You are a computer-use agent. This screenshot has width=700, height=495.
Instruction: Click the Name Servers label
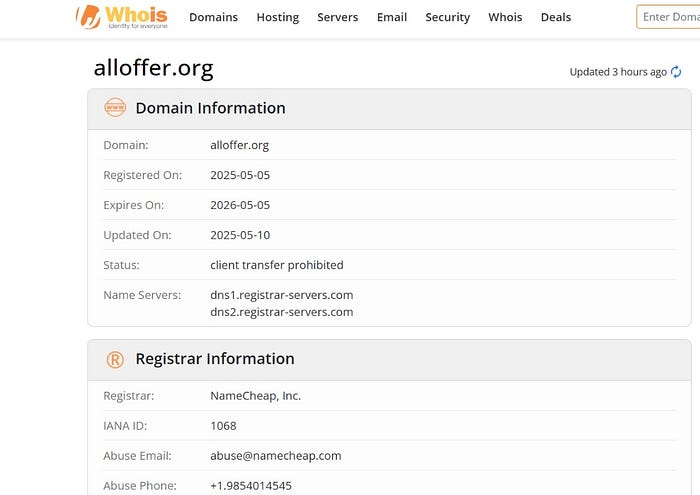[142, 295]
